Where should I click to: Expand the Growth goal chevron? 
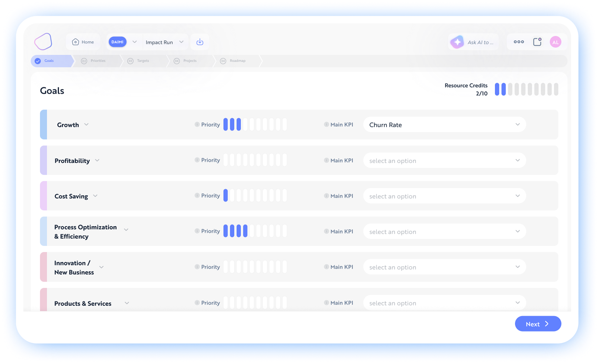(86, 124)
